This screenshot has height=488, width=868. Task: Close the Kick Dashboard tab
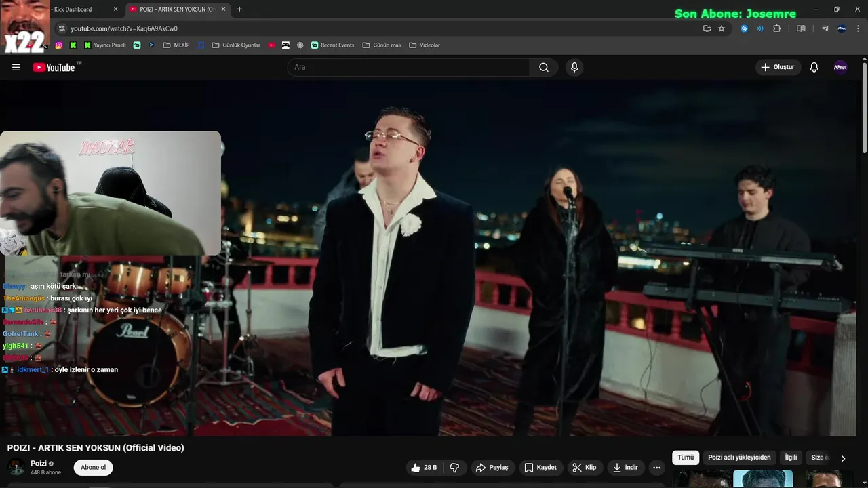115,9
